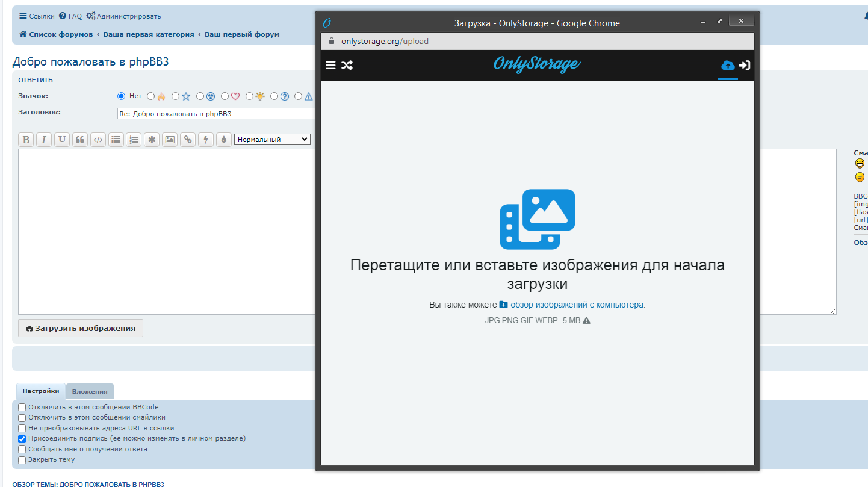Click the 'Заголовок' subject input field
868x487 pixels.
(x=216, y=113)
